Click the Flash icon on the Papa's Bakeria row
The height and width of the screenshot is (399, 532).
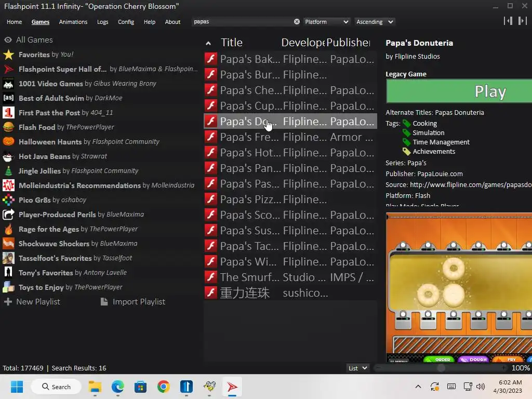211,59
